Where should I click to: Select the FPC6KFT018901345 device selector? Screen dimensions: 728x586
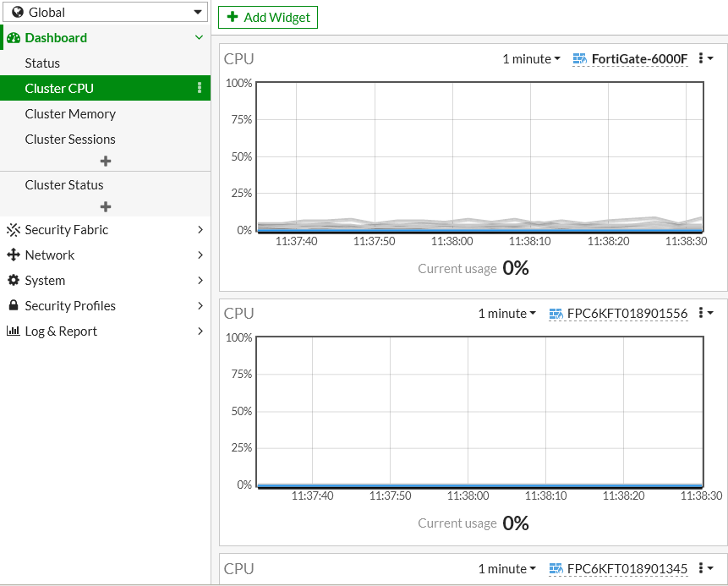tap(618, 569)
